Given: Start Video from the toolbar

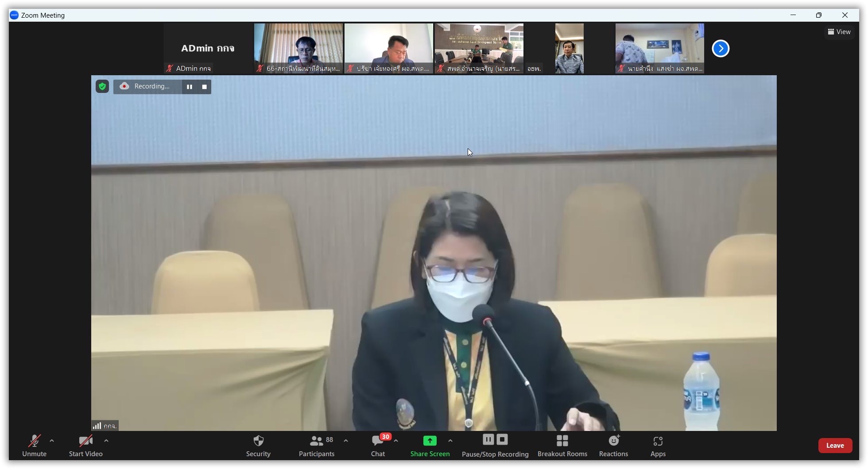Looking at the screenshot, I should pos(85,445).
